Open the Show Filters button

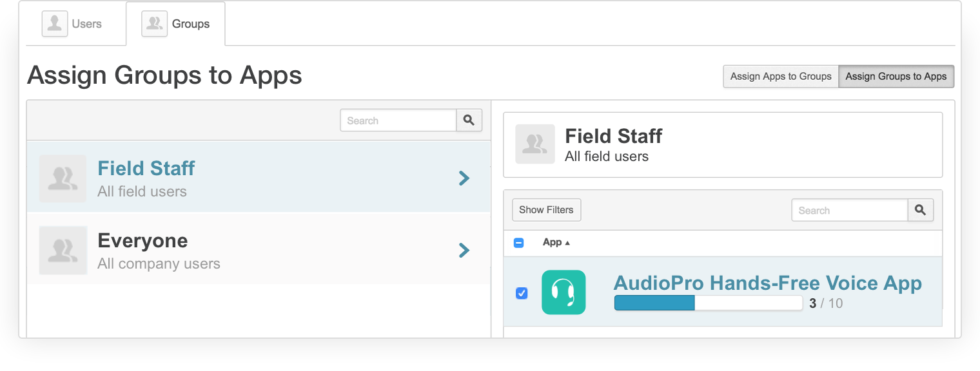[547, 210]
